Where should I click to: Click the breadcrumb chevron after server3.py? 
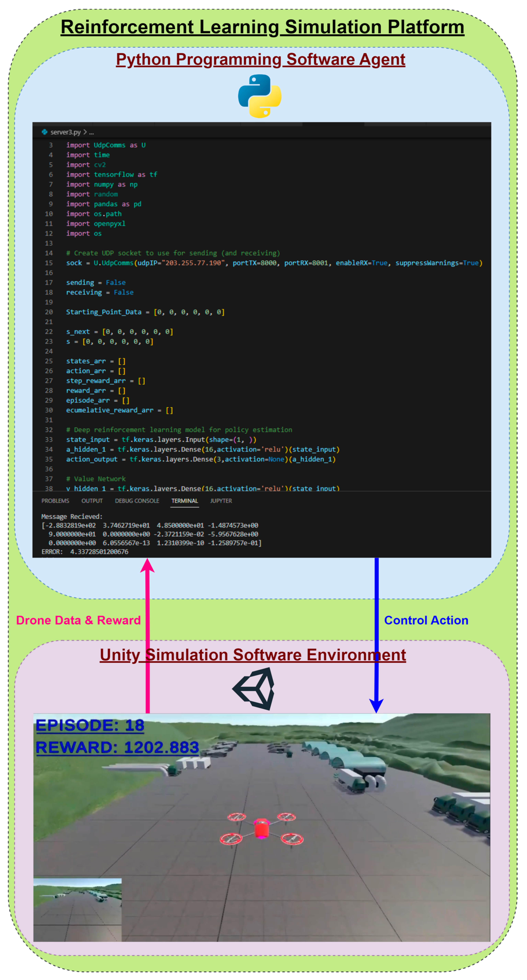85,132
